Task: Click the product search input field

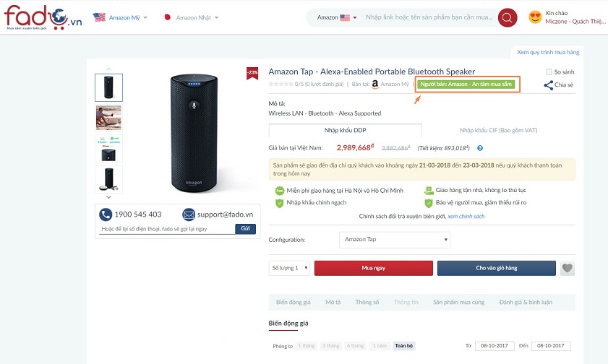Action: pyautogui.click(x=429, y=17)
